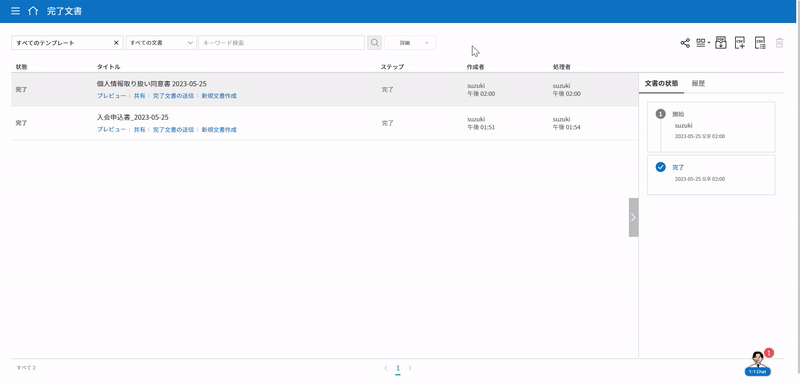Click 共有 for 入会申込書_2023-05-25
800x385 pixels.
[139, 130]
